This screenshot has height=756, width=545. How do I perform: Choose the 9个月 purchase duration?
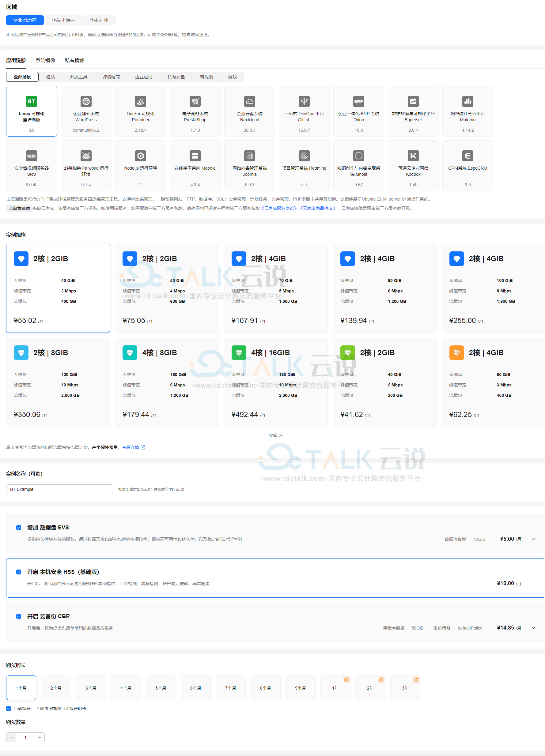tap(301, 688)
